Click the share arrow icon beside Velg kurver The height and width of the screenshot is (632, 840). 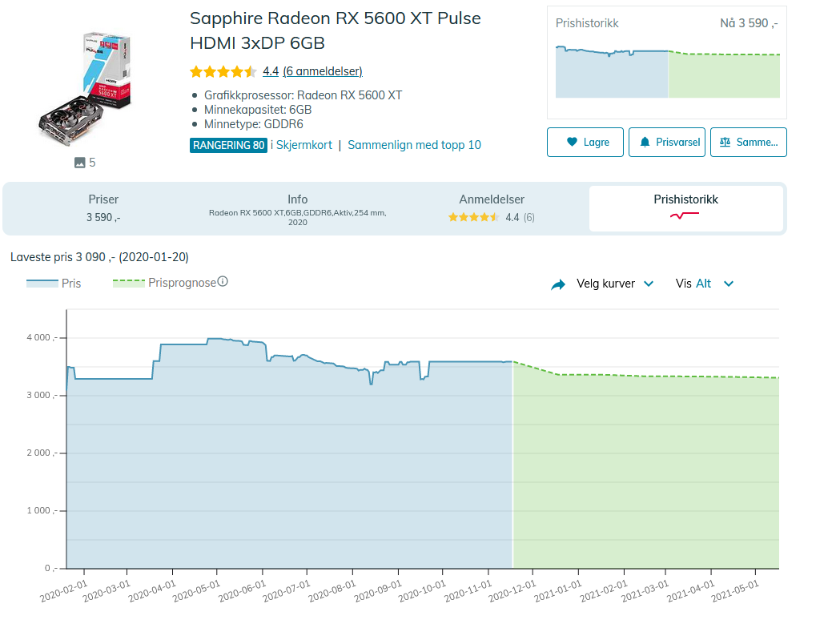tap(558, 284)
